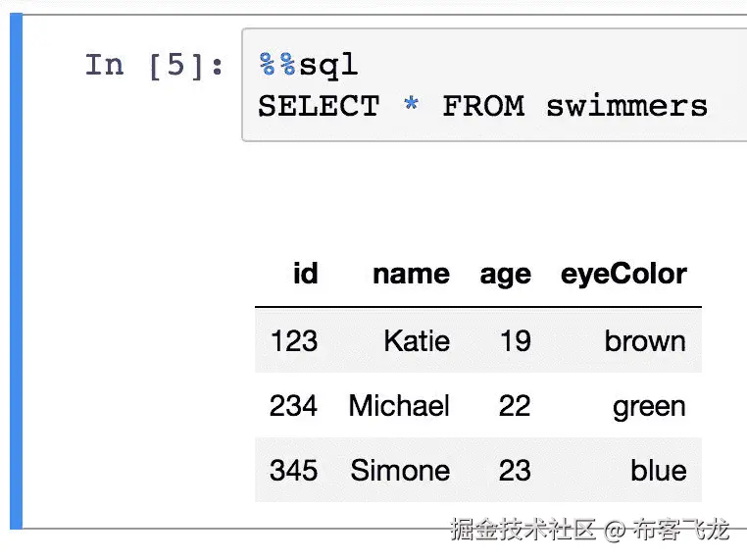Select the blue eye color cell
Image resolution: width=747 pixels, height=560 pixels.
659,470
